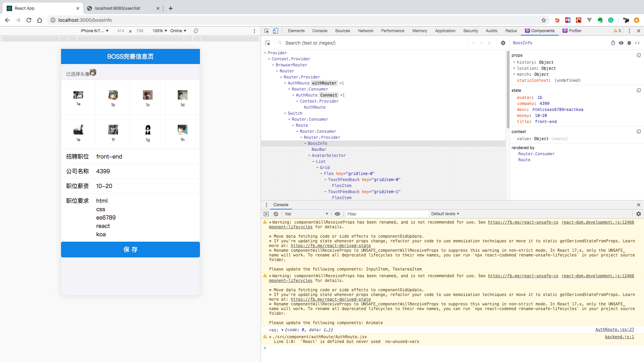Open the iPhone 6/7 device dropdown
Viewport: 644px width, 362px height.
[x=94, y=31]
